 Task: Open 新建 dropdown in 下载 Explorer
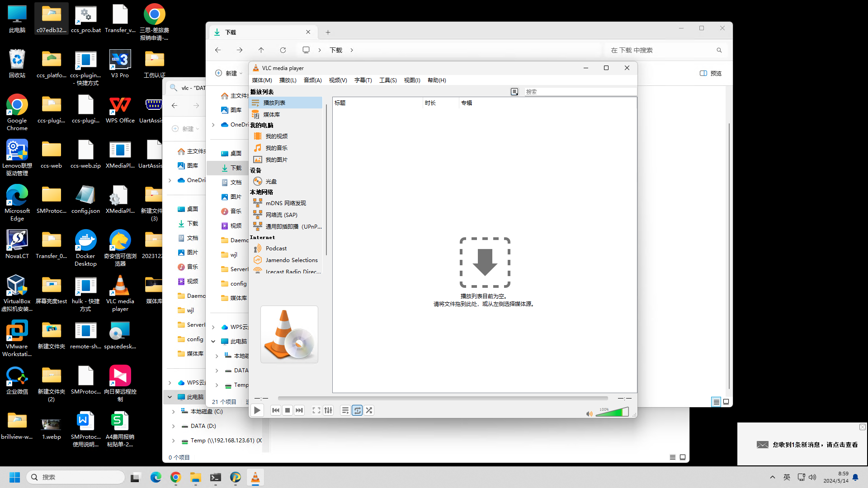229,73
